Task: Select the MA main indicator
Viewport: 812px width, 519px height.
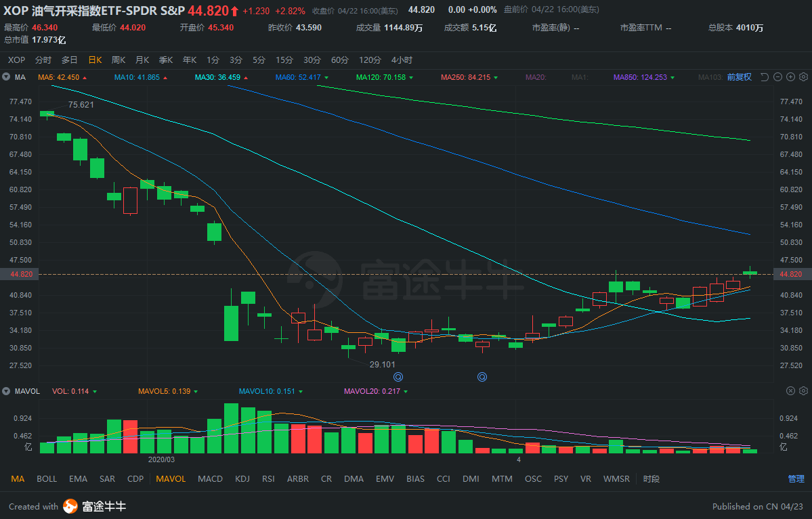Action: [x=18, y=478]
